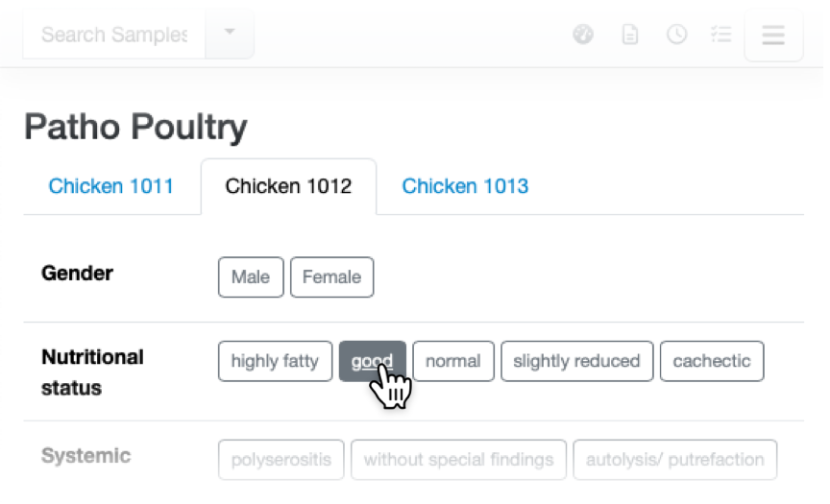
Task: Select the Chicken 1012 tab
Action: click(x=288, y=186)
